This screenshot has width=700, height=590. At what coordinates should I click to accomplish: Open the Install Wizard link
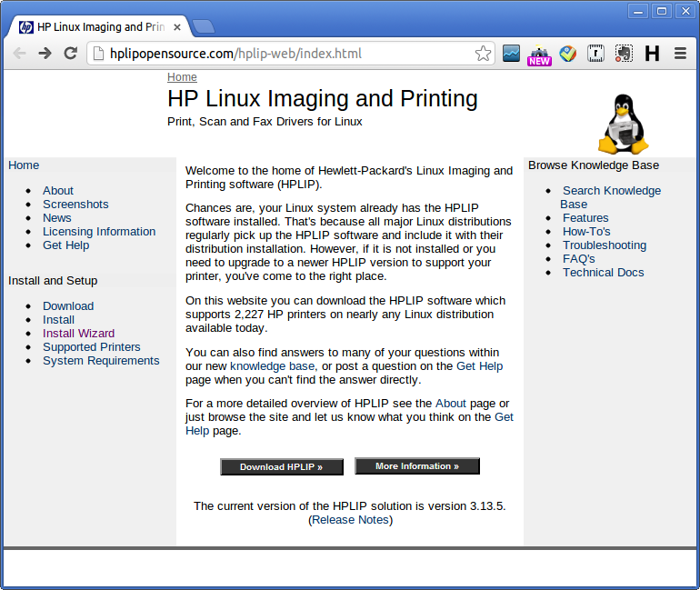click(x=78, y=334)
